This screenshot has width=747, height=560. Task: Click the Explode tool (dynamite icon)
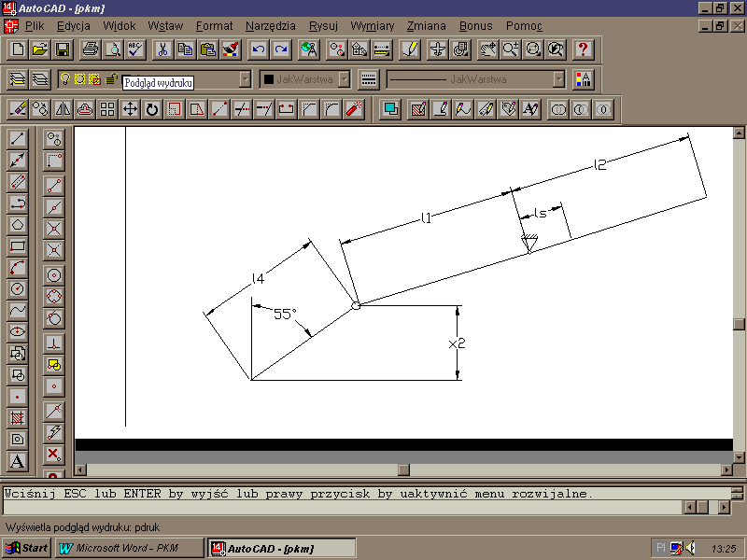click(x=354, y=109)
